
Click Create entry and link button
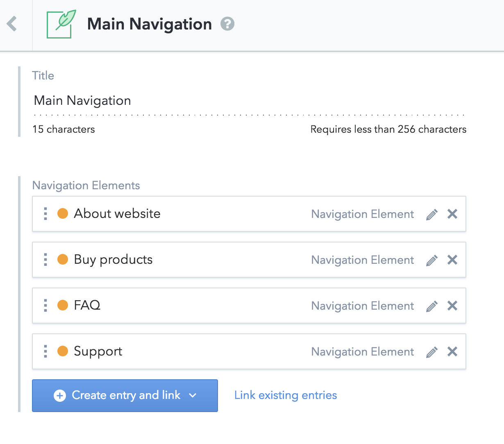point(119,395)
